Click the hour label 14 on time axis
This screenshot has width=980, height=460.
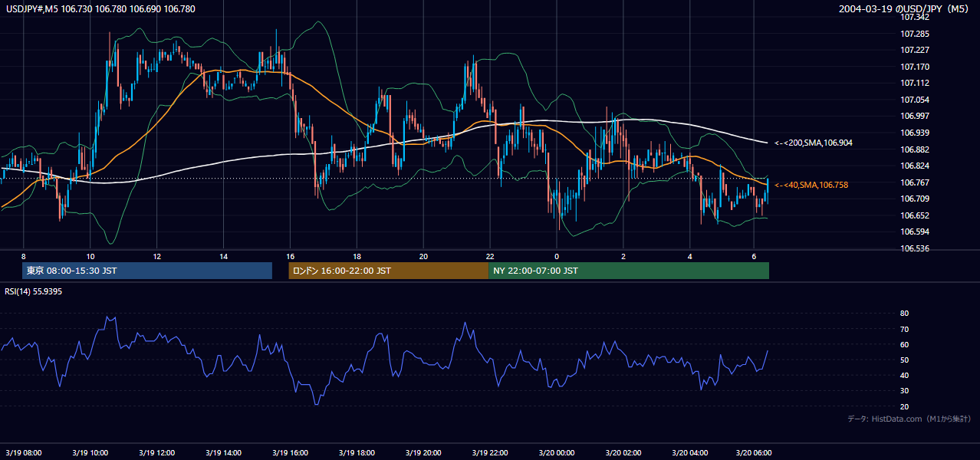[223, 256]
